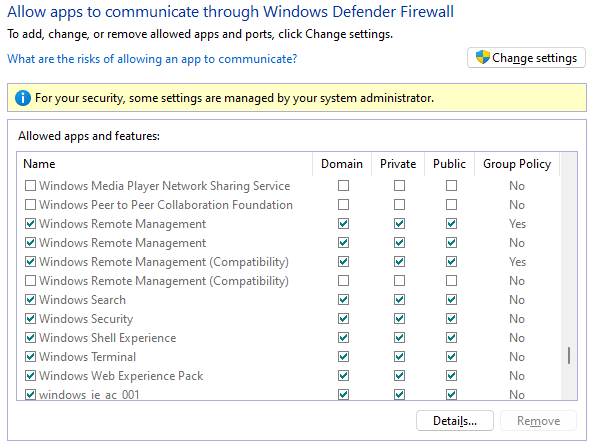Image resolution: width=592 pixels, height=444 pixels.
Task: Click the Public column header
Action: tap(449, 164)
